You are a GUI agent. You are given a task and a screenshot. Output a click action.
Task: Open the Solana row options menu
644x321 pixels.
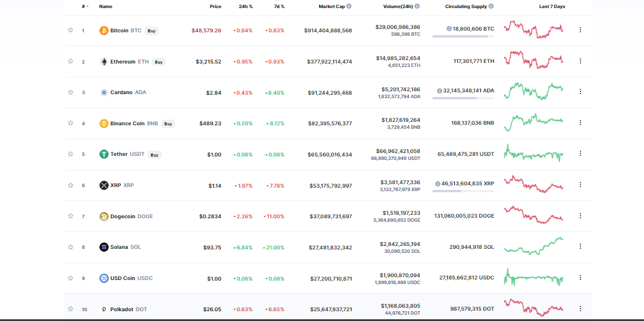[580, 247]
